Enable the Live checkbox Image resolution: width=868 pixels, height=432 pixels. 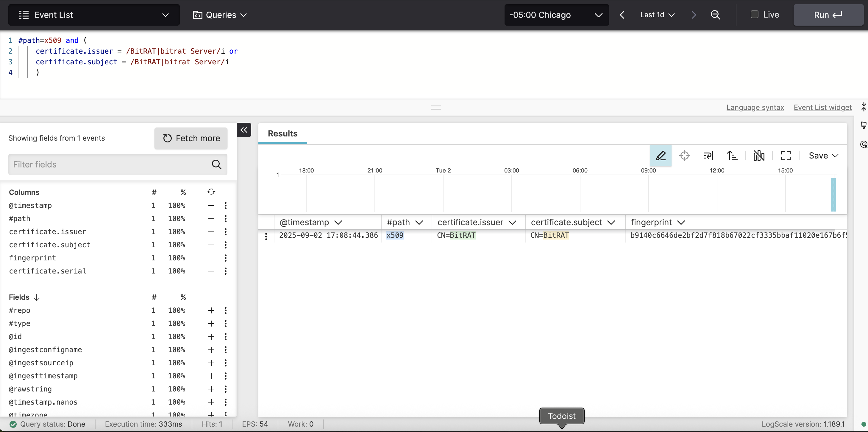tap(755, 15)
